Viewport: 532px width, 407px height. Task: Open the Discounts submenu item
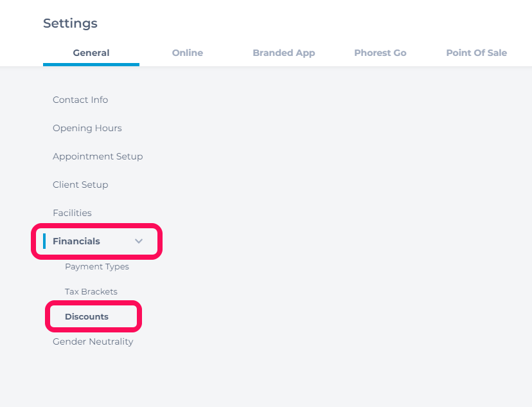point(87,316)
